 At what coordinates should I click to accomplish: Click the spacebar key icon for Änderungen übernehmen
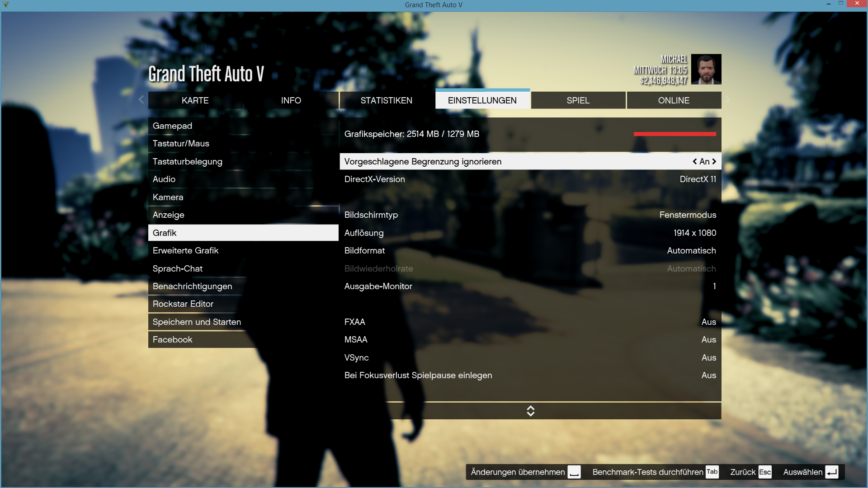click(x=574, y=472)
